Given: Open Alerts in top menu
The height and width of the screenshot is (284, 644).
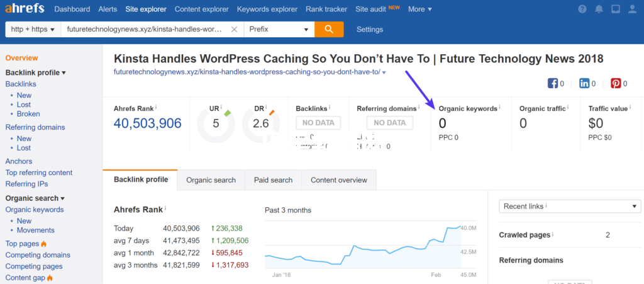Looking at the screenshot, I should pos(108,9).
